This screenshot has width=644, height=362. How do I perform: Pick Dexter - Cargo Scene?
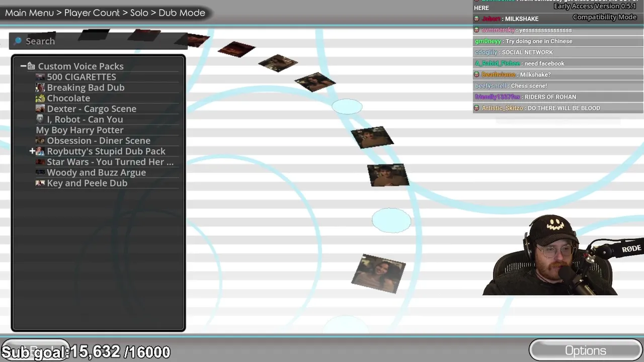92,109
